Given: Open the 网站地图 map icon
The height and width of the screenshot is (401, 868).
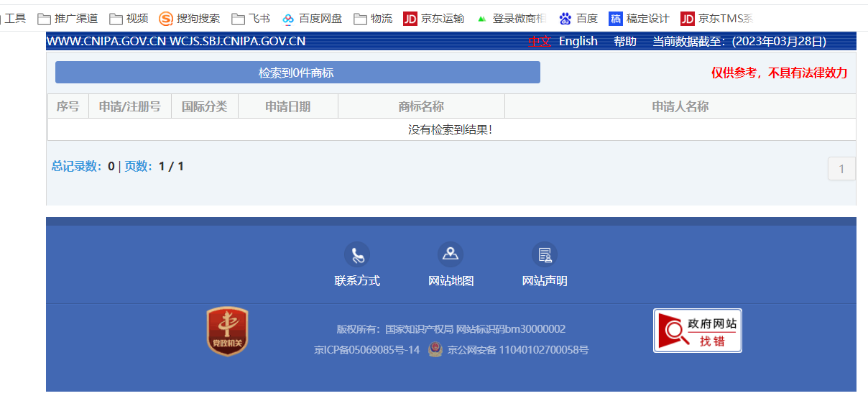Looking at the screenshot, I should (x=451, y=254).
